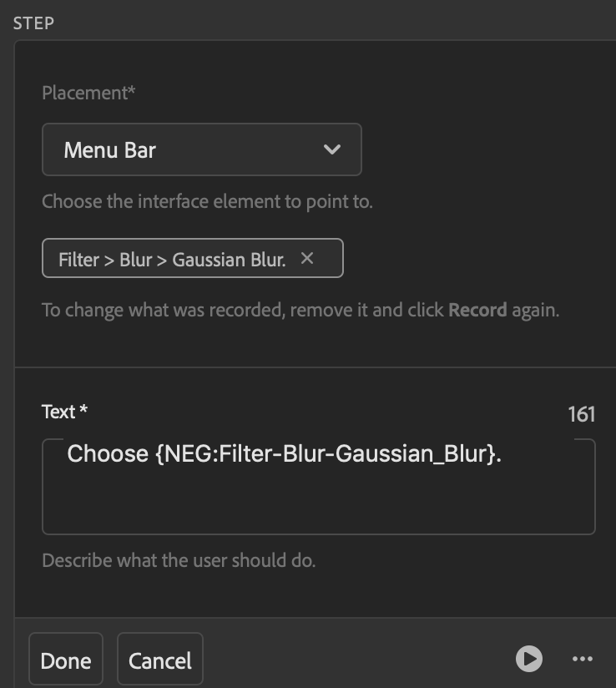Open the more options ellipsis menu

pyautogui.click(x=582, y=659)
